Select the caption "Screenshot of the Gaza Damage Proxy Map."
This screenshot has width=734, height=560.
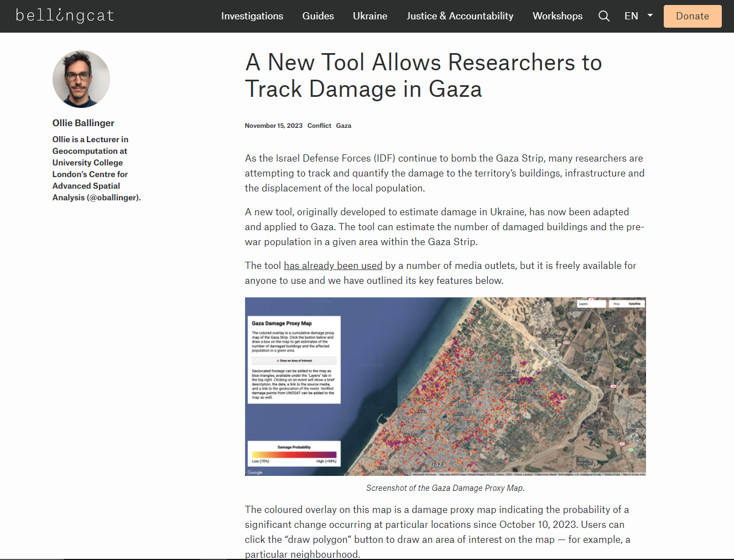[445, 488]
